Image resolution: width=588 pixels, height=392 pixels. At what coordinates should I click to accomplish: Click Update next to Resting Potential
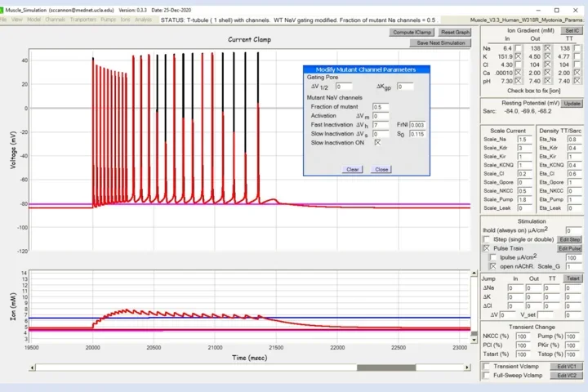pos(572,103)
